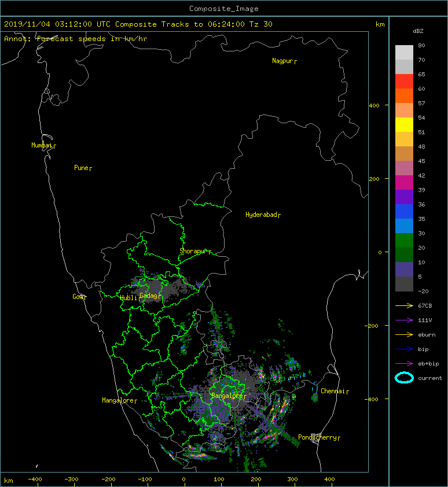
Task: Click the purple 111V arrow legend icon
Action: pos(404,320)
